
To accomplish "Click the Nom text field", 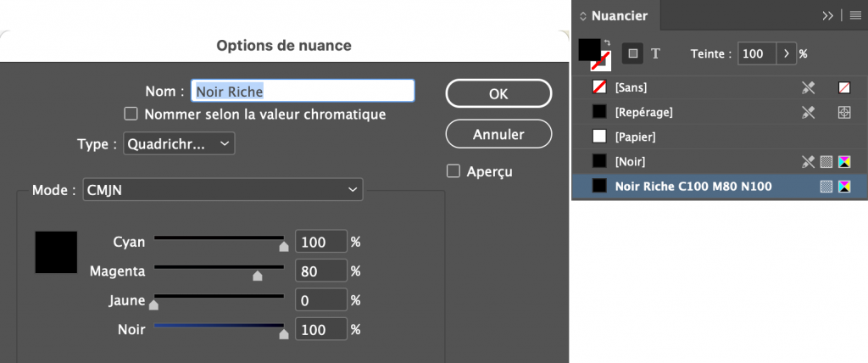I will click(303, 91).
